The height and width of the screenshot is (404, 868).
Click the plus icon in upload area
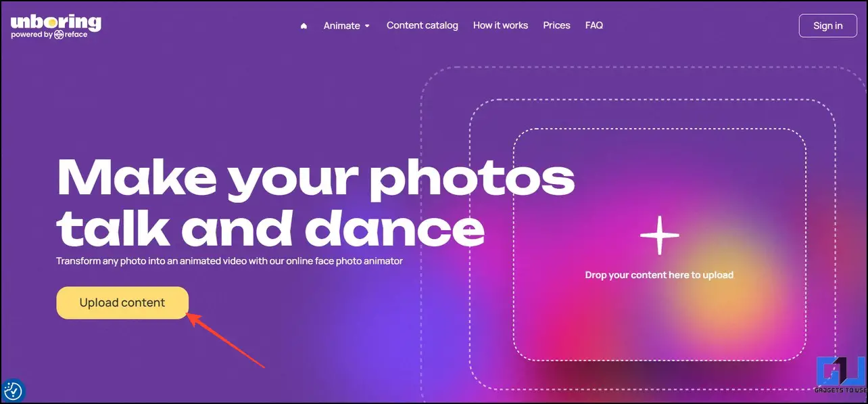(659, 235)
